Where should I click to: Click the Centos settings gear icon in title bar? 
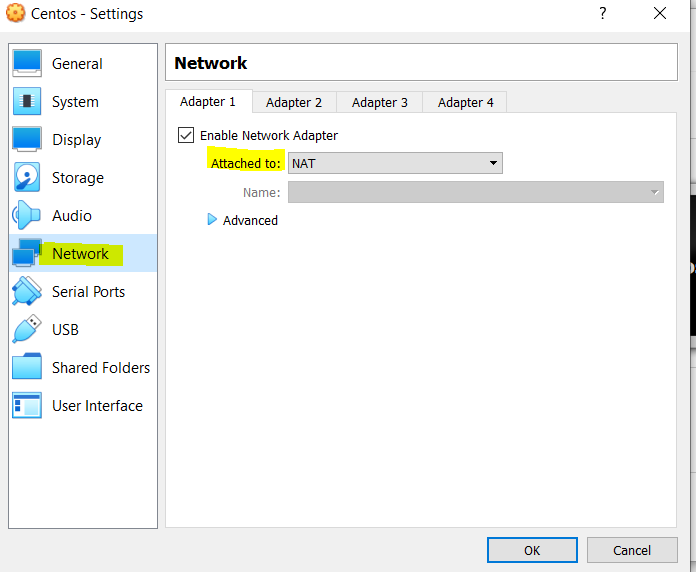pyautogui.click(x=15, y=13)
